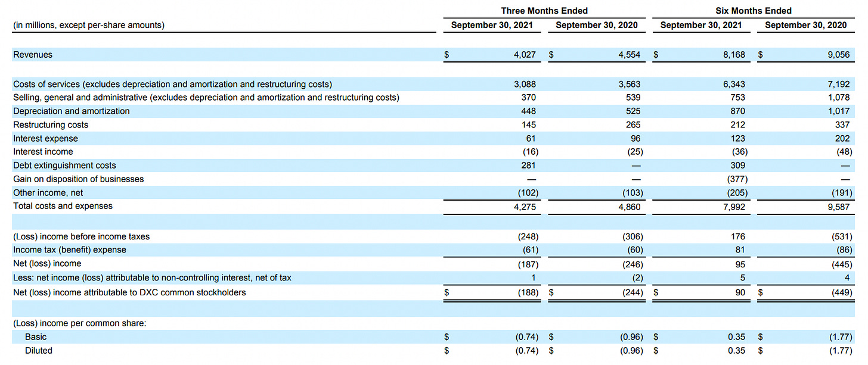868x365 pixels.
Task: Click 'September 30, 2020' header under Three Months Ended
Action: [x=596, y=25]
